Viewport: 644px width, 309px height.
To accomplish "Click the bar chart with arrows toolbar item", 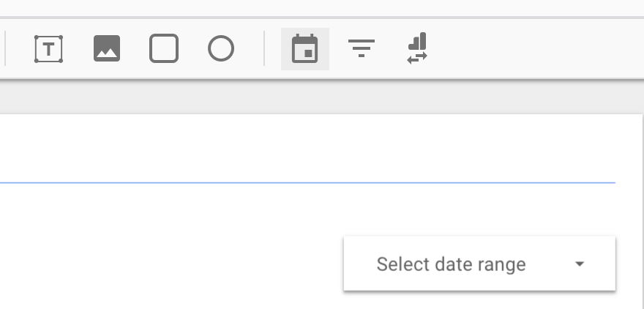I will coord(417,48).
